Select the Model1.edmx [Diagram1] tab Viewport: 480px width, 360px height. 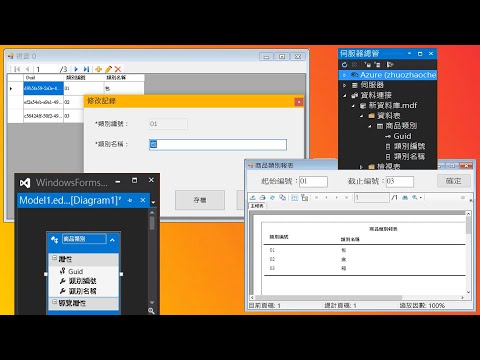point(70,200)
